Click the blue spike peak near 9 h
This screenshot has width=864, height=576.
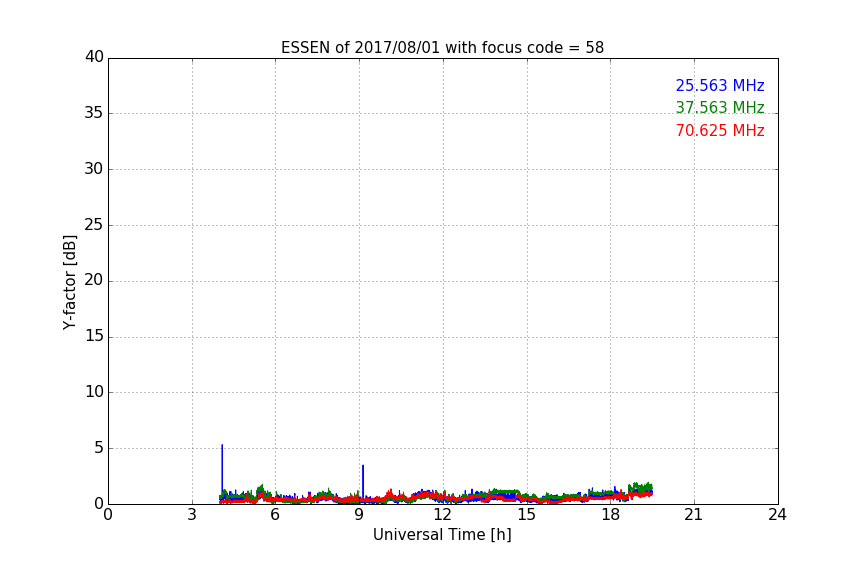[x=363, y=466]
